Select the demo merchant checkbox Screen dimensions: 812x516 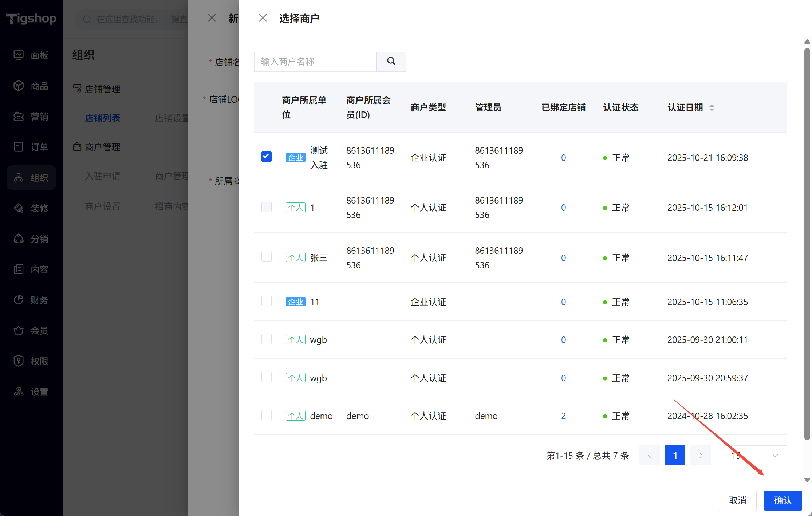coord(267,415)
